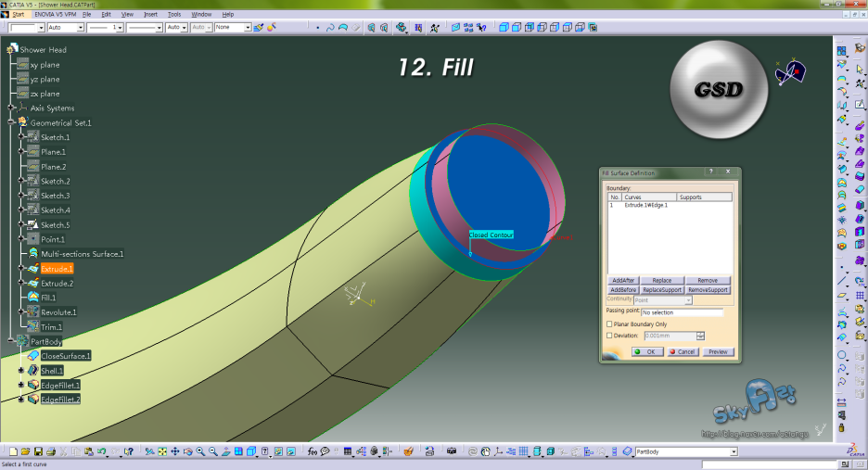Click the Open file folder icon
The image size is (868, 470).
click(x=26, y=451)
